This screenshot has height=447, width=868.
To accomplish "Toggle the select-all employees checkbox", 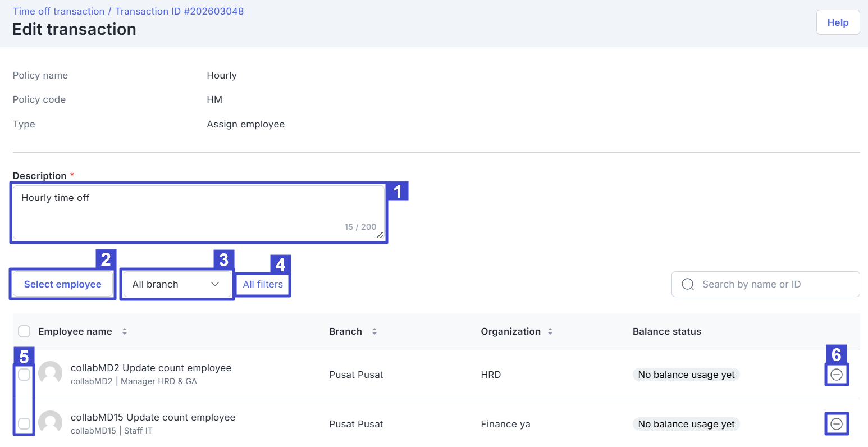I will point(24,331).
